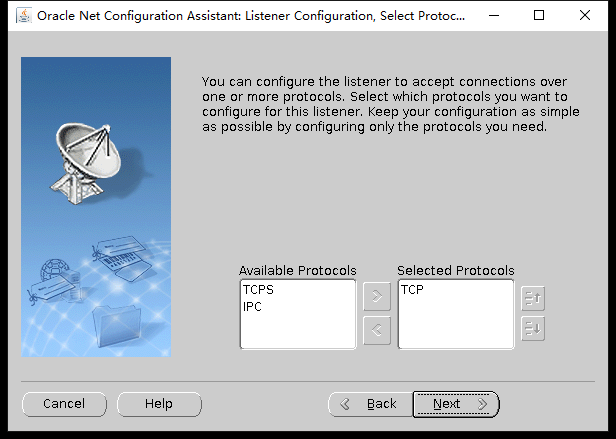Demote the selected protocol down
This screenshot has height=439, width=616.
tap(533, 328)
